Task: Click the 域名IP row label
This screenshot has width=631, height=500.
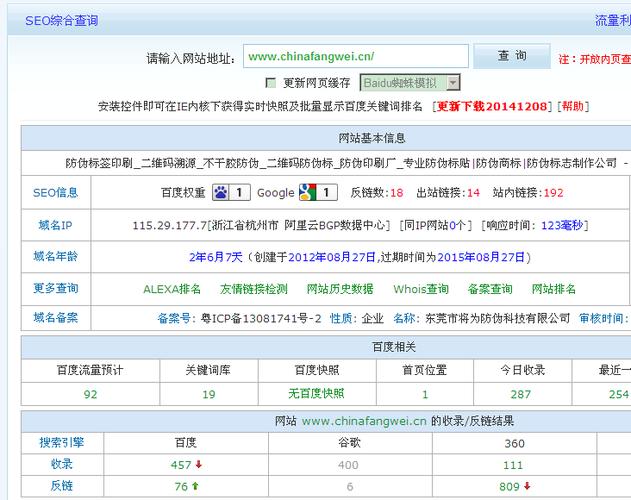Action: [56, 225]
